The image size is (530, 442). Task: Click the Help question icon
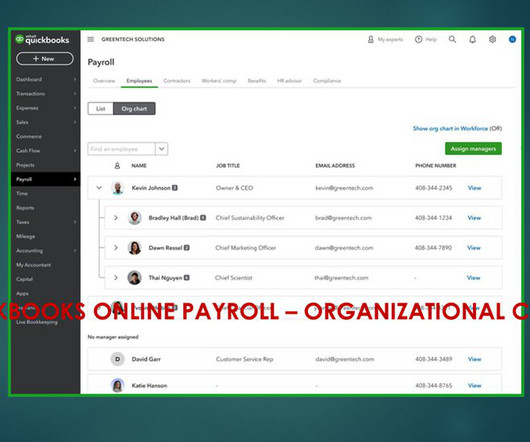pyautogui.click(x=418, y=39)
